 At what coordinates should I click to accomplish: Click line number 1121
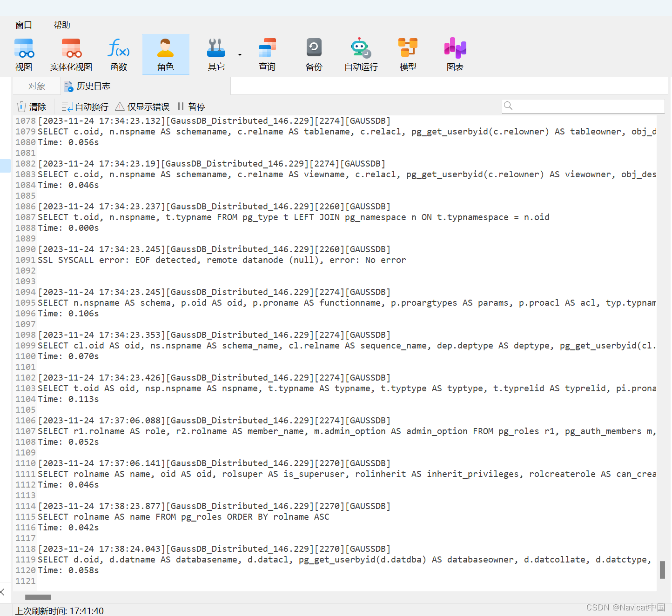(26, 581)
